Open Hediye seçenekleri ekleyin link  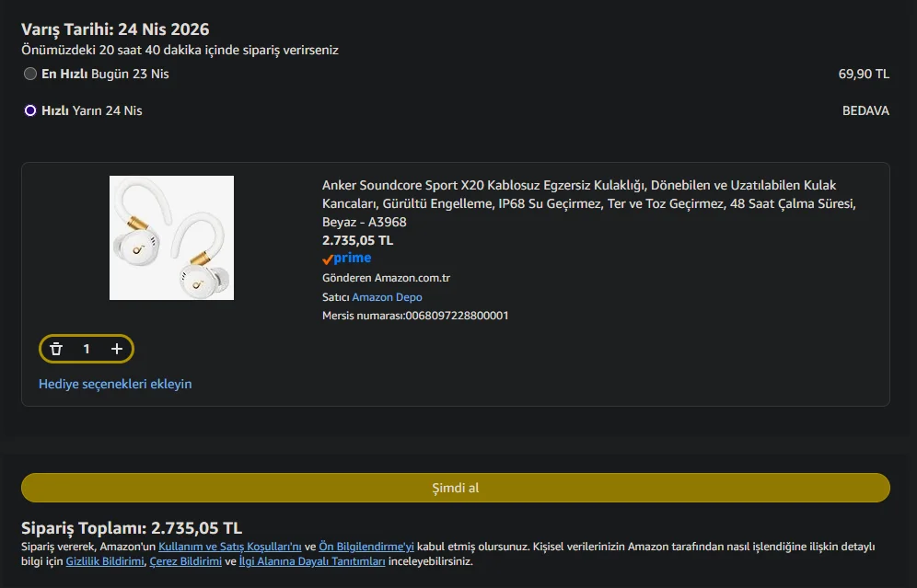115,384
